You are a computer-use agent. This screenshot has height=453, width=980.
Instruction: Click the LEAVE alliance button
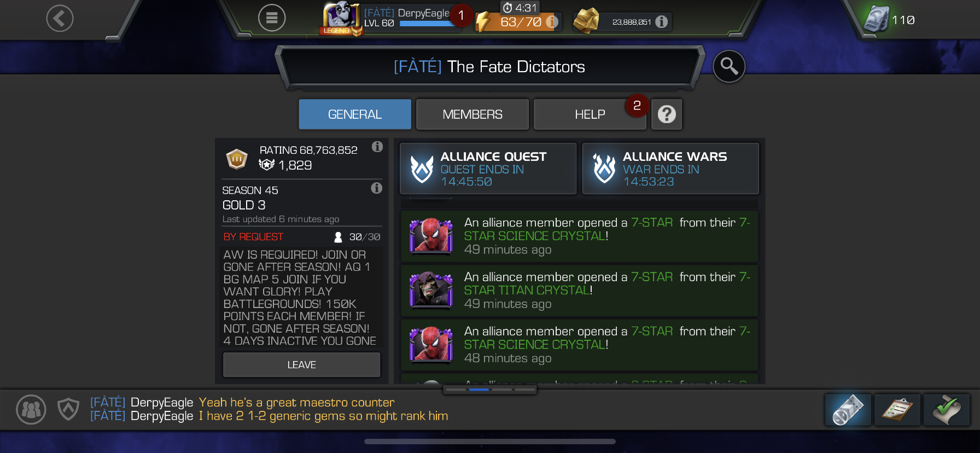(x=302, y=365)
